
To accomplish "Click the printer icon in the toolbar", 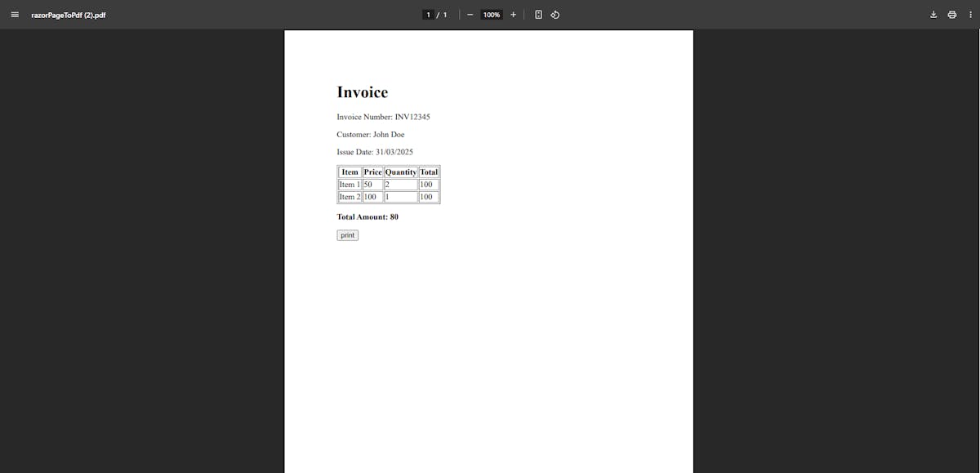I will click(951, 15).
